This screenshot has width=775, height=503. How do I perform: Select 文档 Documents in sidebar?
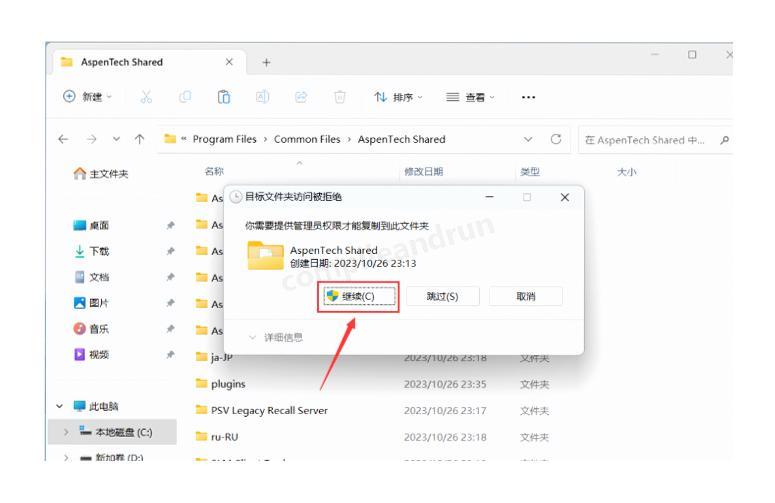(x=91, y=277)
